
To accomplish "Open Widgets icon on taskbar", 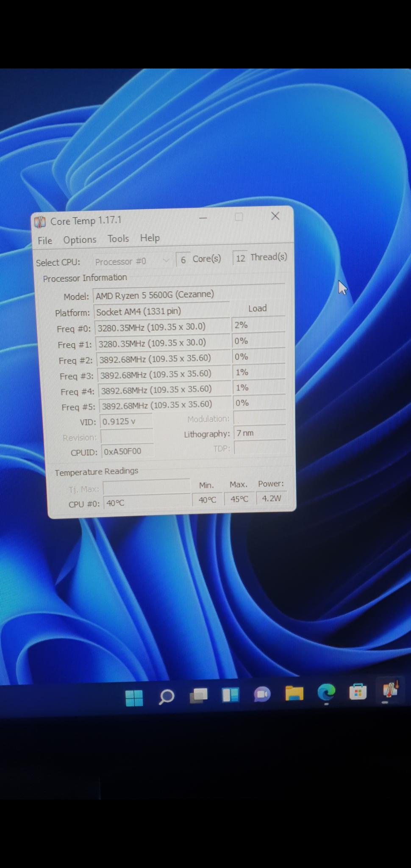I will pos(230,695).
